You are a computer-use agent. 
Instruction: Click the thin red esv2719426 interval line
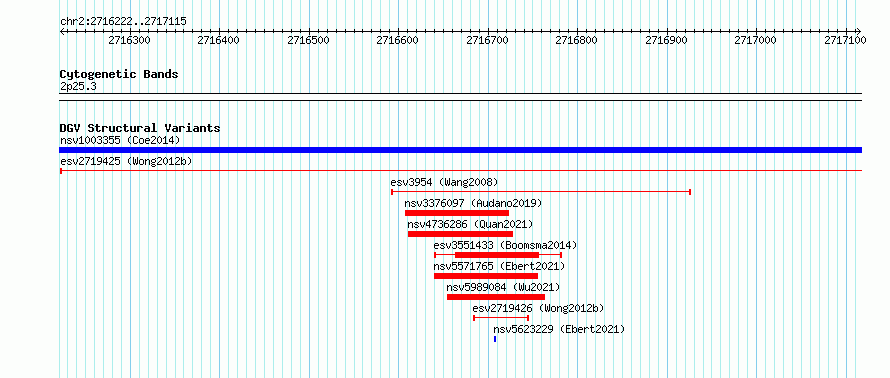[x=501, y=318]
